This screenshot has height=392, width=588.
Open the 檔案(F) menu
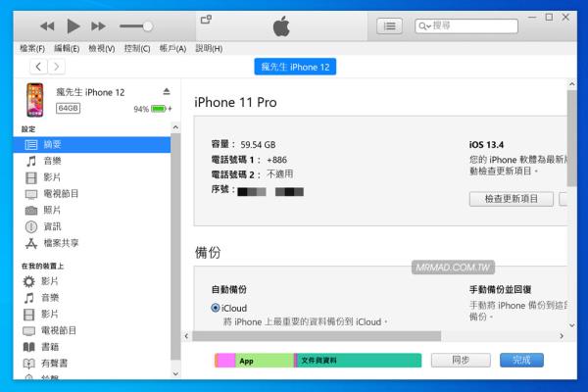(x=32, y=48)
